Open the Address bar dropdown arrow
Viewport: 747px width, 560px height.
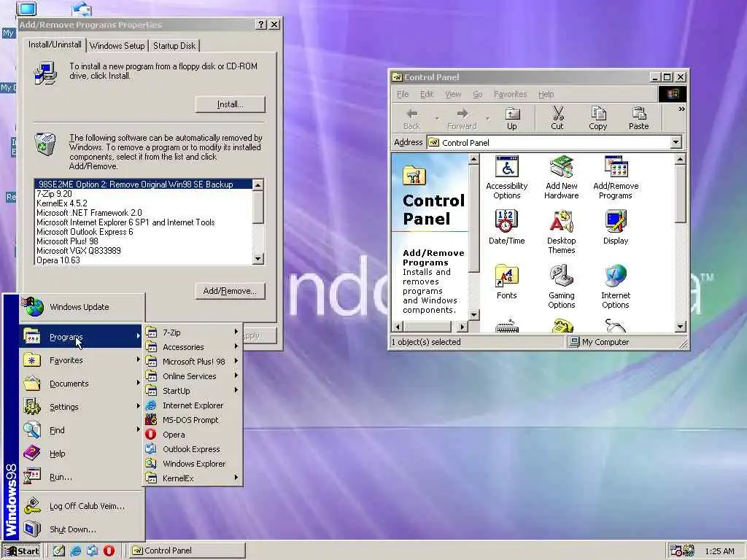[x=676, y=142]
